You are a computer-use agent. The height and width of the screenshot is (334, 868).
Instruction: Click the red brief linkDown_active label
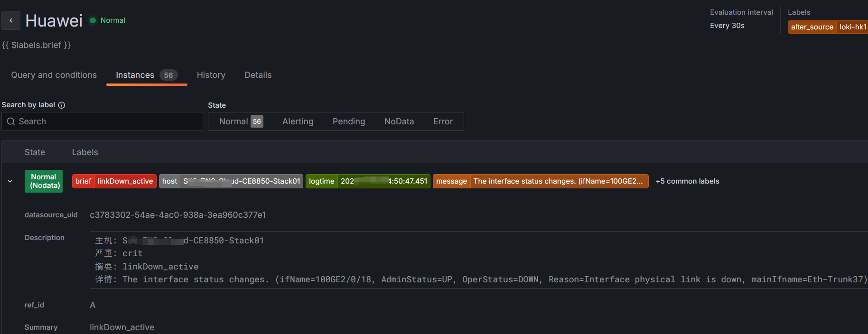tap(114, 181)
